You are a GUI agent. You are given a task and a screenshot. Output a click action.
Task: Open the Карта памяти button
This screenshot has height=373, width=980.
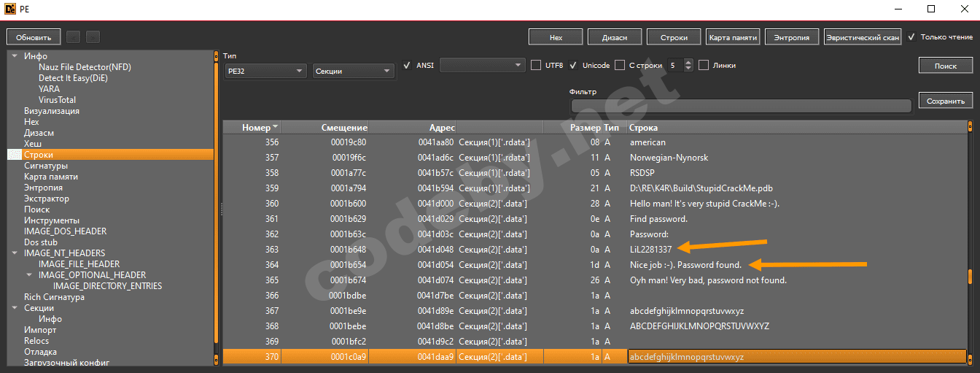733,36
